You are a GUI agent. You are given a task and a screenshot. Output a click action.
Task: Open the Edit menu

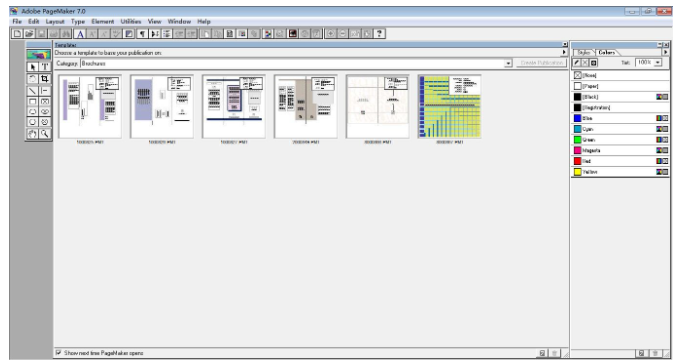(33, 21)
